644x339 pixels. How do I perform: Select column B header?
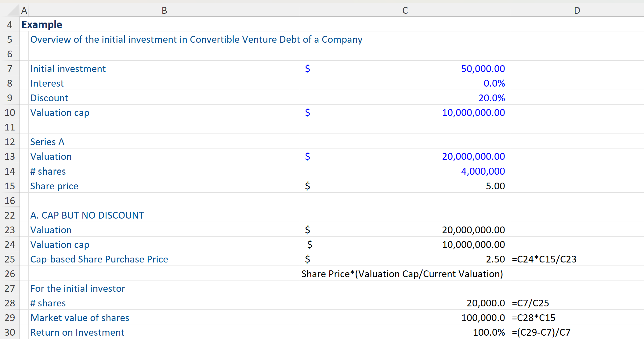(164, 11)
